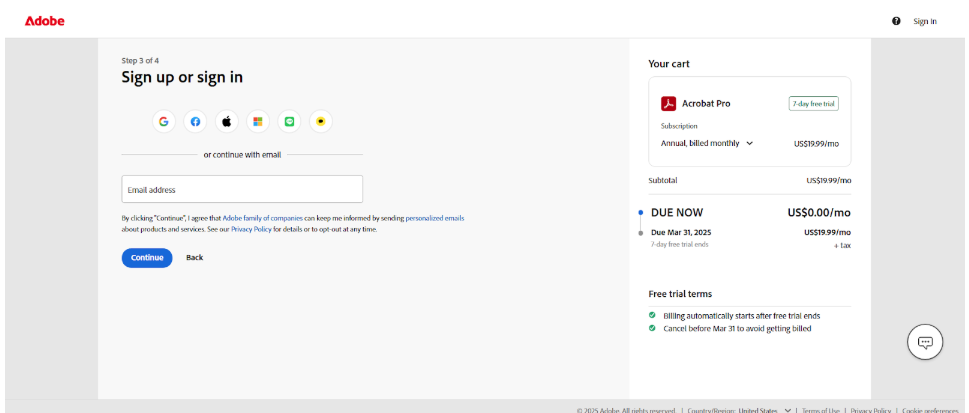Open the help question mark icon

(896, 21)
